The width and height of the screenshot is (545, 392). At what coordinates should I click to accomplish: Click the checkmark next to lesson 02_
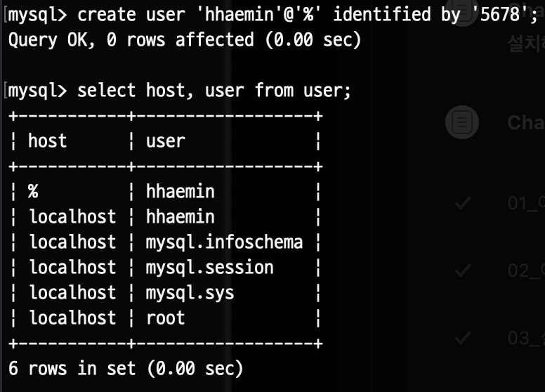point(463,270)
